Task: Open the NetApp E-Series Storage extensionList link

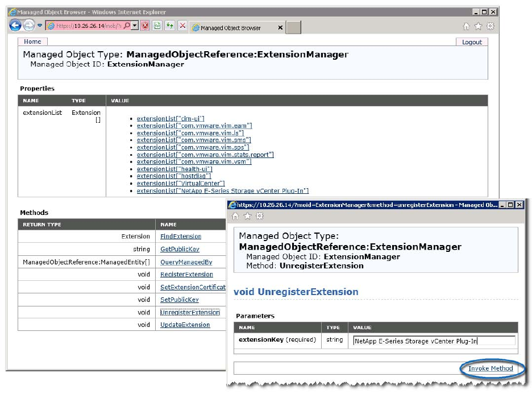Action: [222, 191]
